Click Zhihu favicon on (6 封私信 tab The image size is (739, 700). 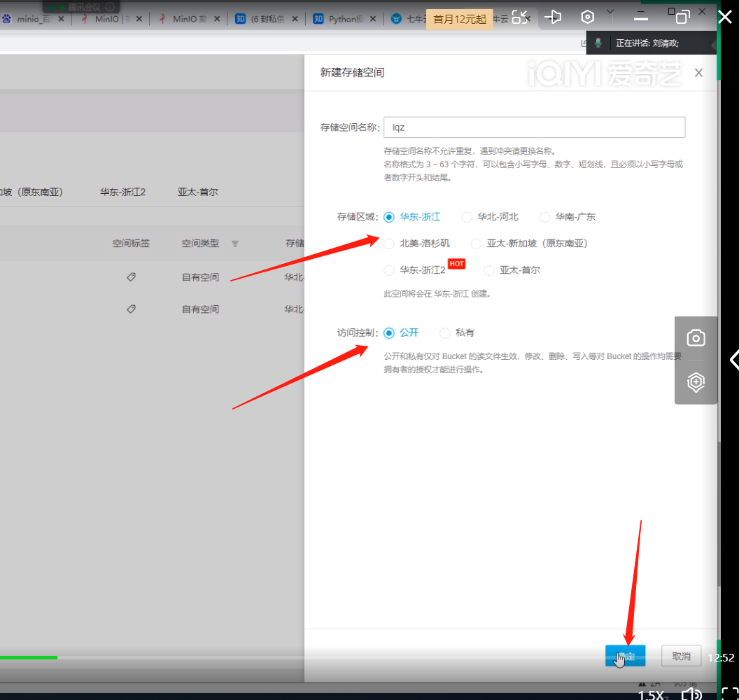click(240, 19)
